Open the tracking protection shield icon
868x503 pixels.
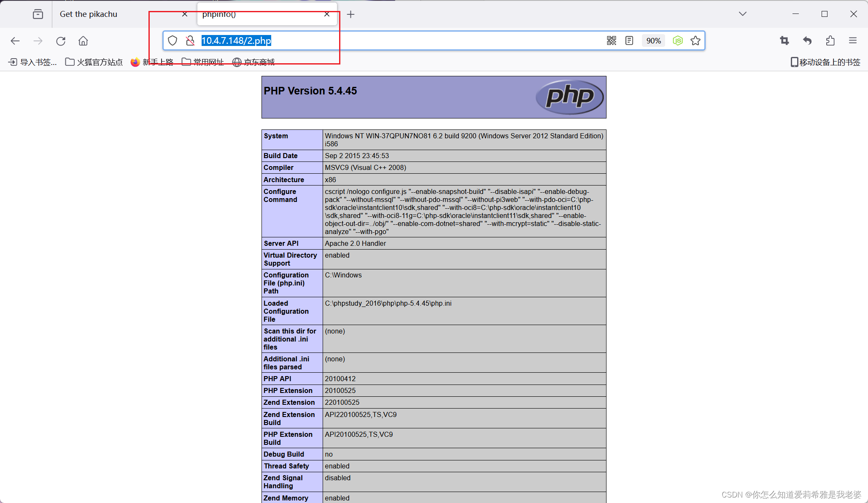click(173, 40)
